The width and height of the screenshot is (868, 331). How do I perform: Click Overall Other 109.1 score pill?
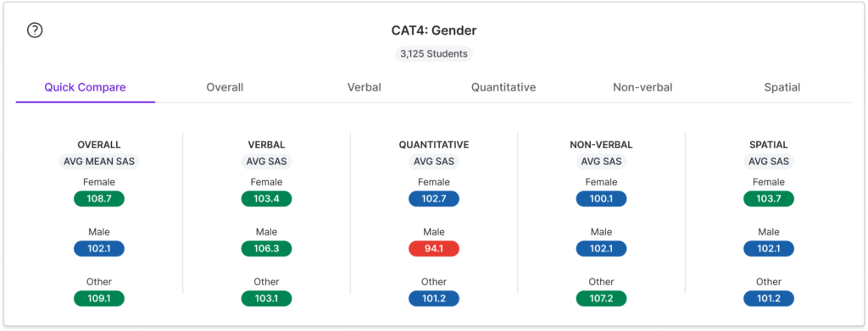[99, 298]
